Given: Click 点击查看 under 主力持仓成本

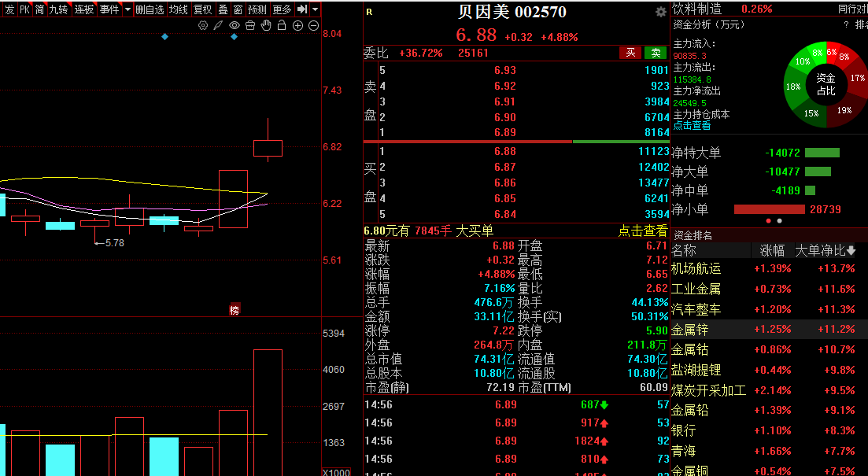Looking at the screenshot, I should pos(692,125).
